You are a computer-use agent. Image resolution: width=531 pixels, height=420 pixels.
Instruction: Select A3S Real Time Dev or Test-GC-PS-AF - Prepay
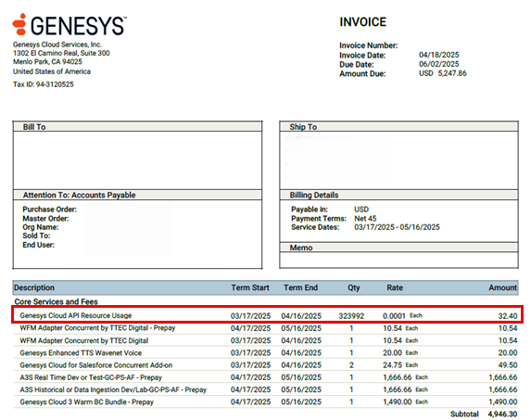[x=91, y=377]
